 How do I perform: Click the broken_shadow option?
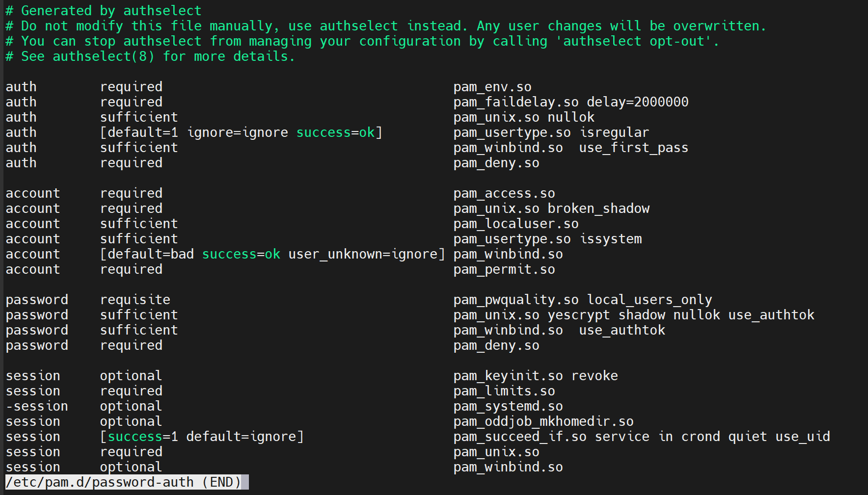(598, 208)
